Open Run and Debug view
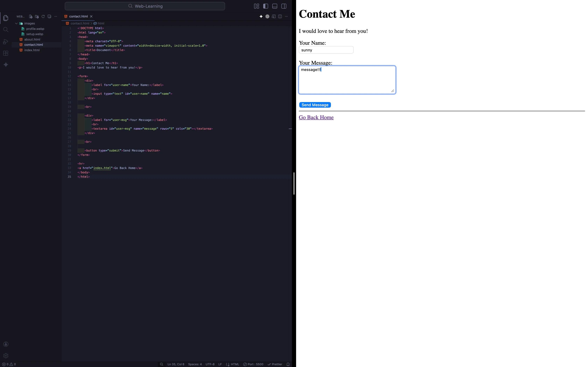The image size is (588, 367). 6,42
